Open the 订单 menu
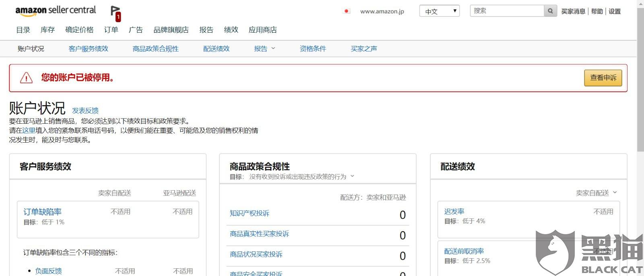This screenshot has width=644, height=276. pyautogui.click(x=111, y=30)
